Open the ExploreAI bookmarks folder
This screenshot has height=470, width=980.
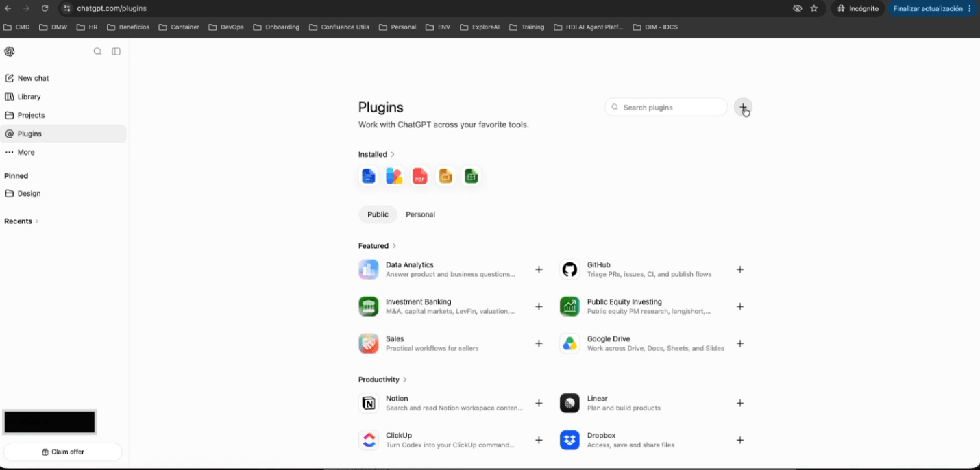[480, 27]
